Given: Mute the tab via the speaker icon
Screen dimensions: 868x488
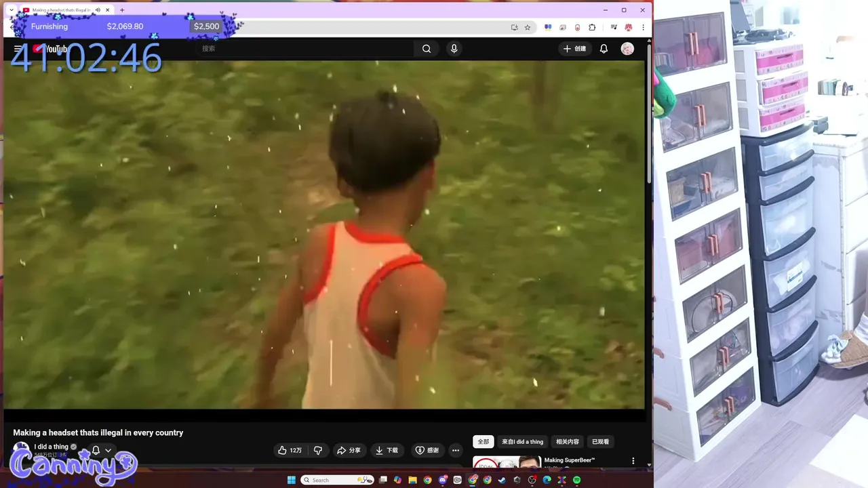Looking at the screenshot, I should [98, 10].
